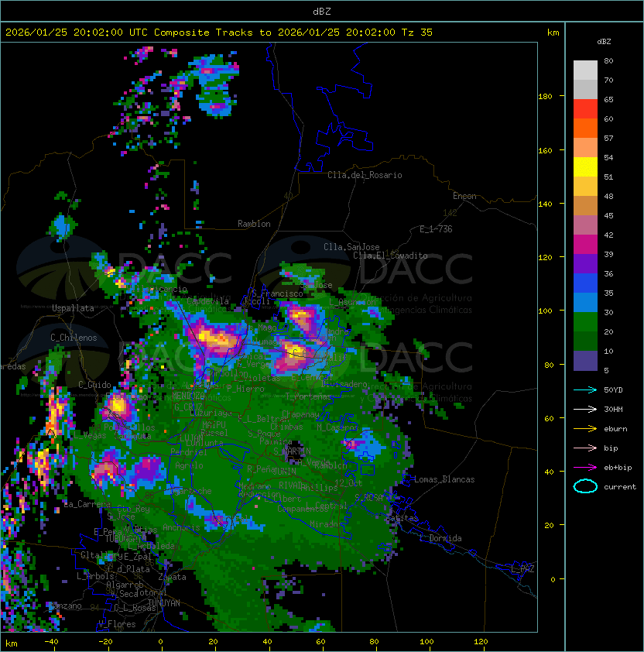Pick the magenta swatch between 42 and 39
The height and width of the screenshot is (652, 644).
(x=585, y=245)
